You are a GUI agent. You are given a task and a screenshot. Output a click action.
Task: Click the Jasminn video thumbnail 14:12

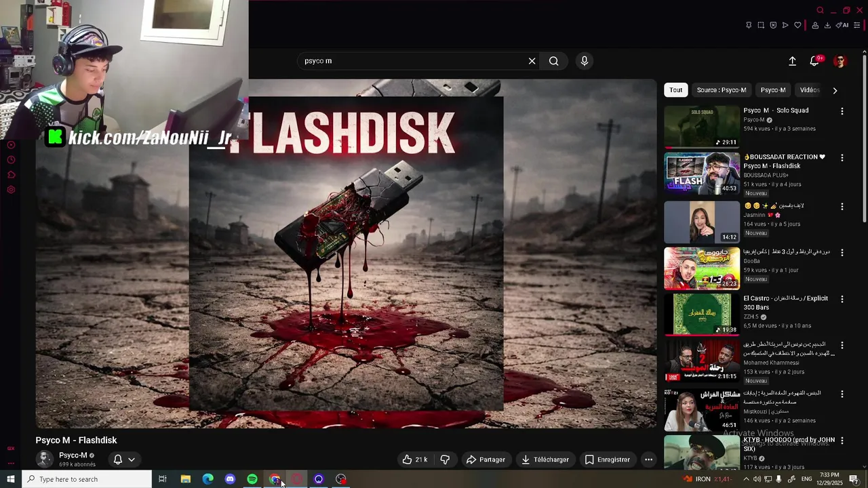[702, 222]
